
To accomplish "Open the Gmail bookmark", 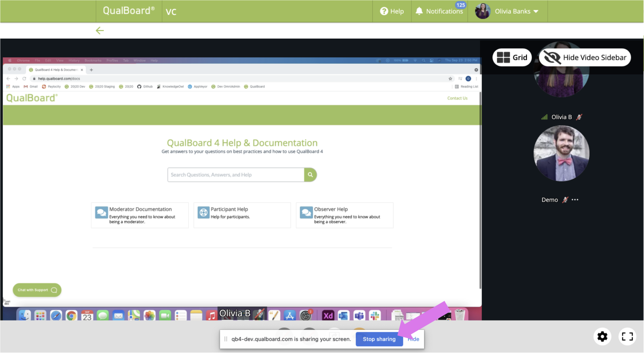I will (31, 86).
